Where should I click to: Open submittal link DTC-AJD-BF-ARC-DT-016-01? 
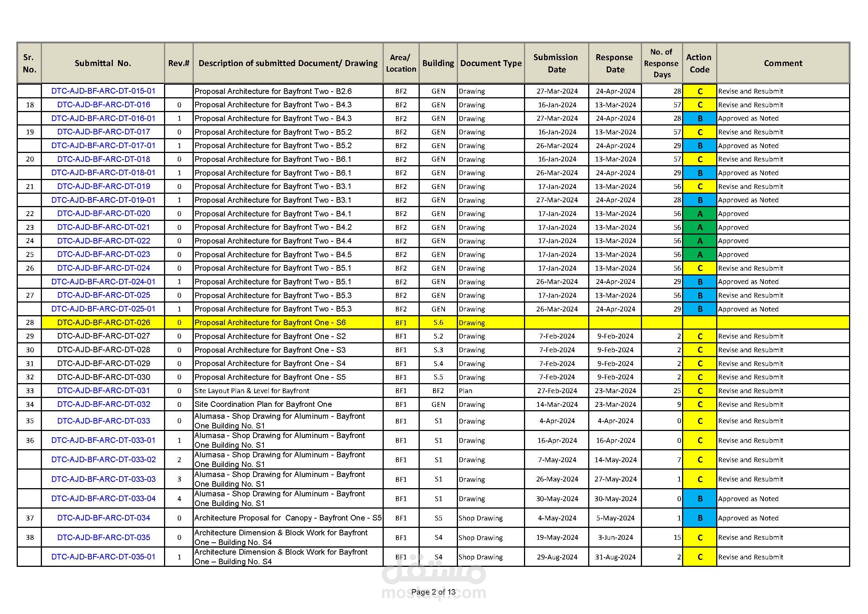pos(103,118)
